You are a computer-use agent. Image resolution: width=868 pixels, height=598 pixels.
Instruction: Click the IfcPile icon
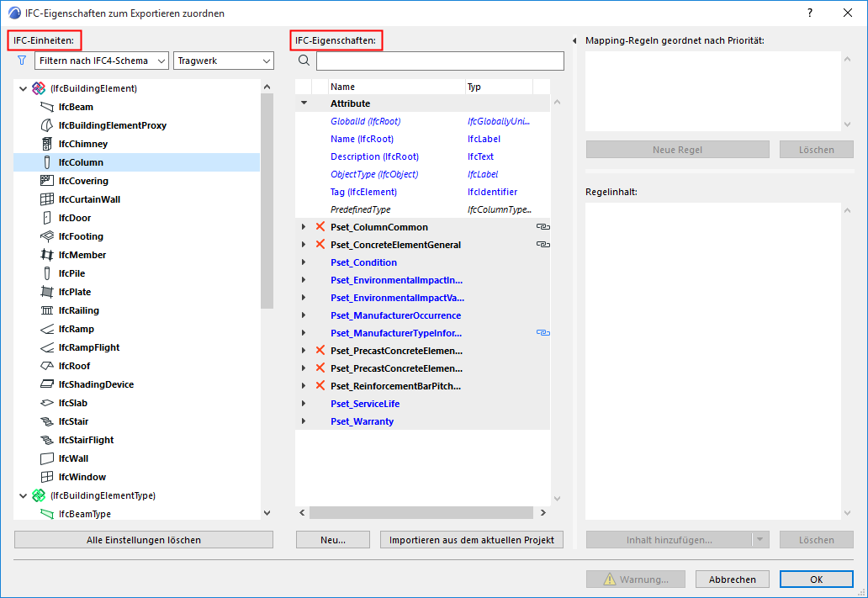pos(47,273)
